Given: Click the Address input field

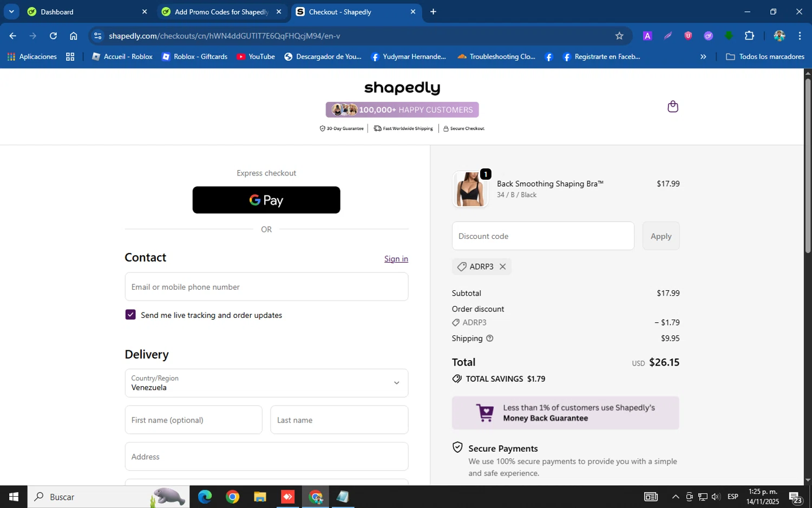Looking at the screenshot, I should [x=266, y=457].
